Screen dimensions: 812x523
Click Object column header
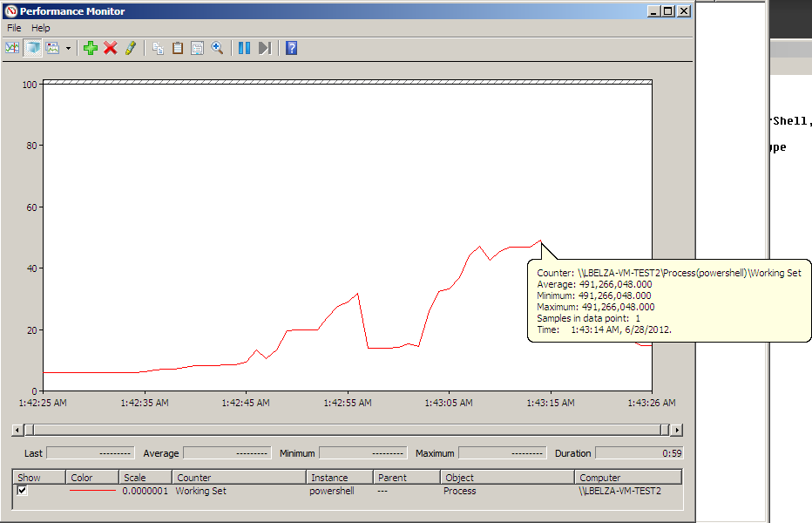click(507, 478)
